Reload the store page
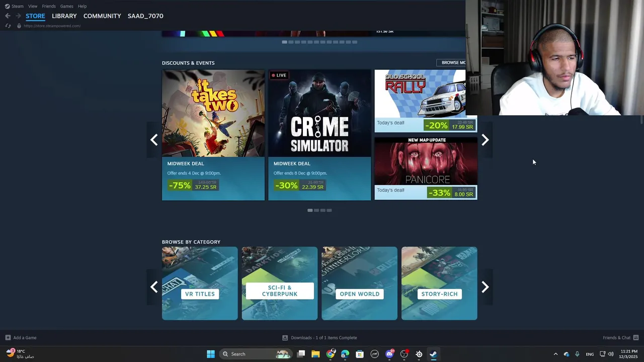The width and height of the screenshot is (644, 362). (8, 26)
